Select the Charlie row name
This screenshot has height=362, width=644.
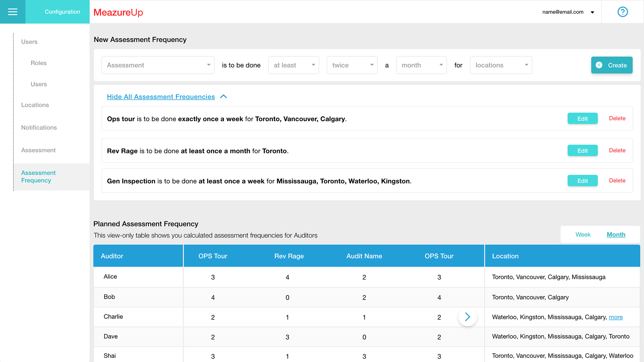click(x=113, y=317)
